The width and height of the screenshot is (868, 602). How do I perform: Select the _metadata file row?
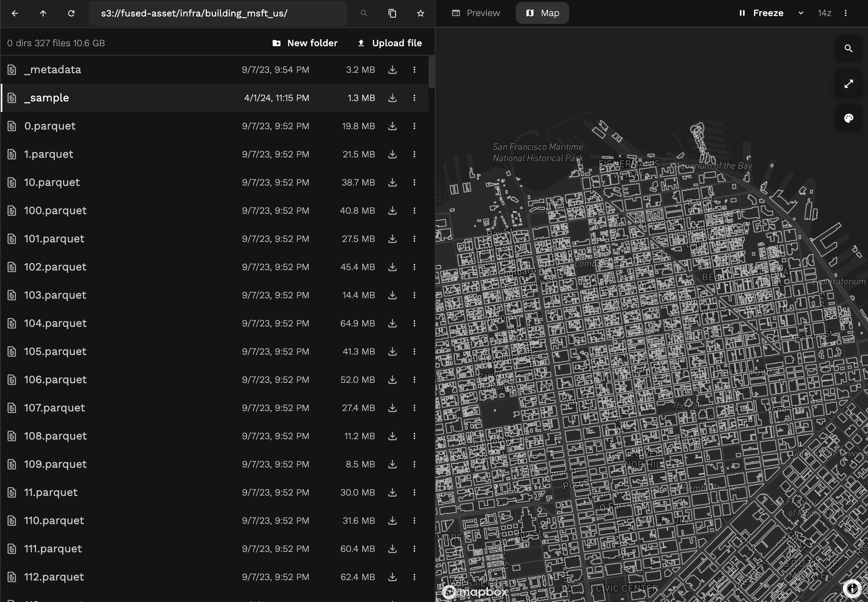tap(215, 70)
